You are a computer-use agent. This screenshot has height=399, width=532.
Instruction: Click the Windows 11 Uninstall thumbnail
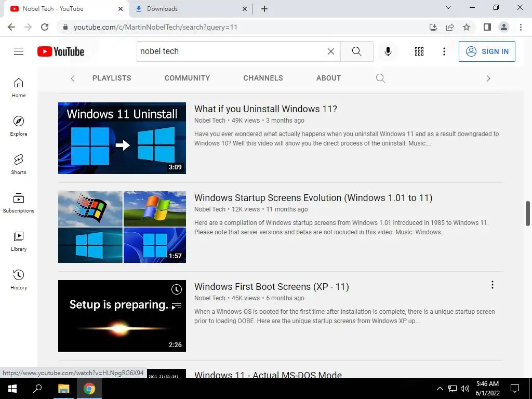[x=122, y=138]
